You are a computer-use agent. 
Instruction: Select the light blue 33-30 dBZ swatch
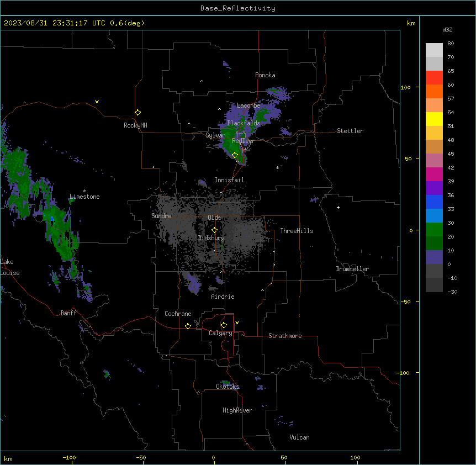(434, 216)
